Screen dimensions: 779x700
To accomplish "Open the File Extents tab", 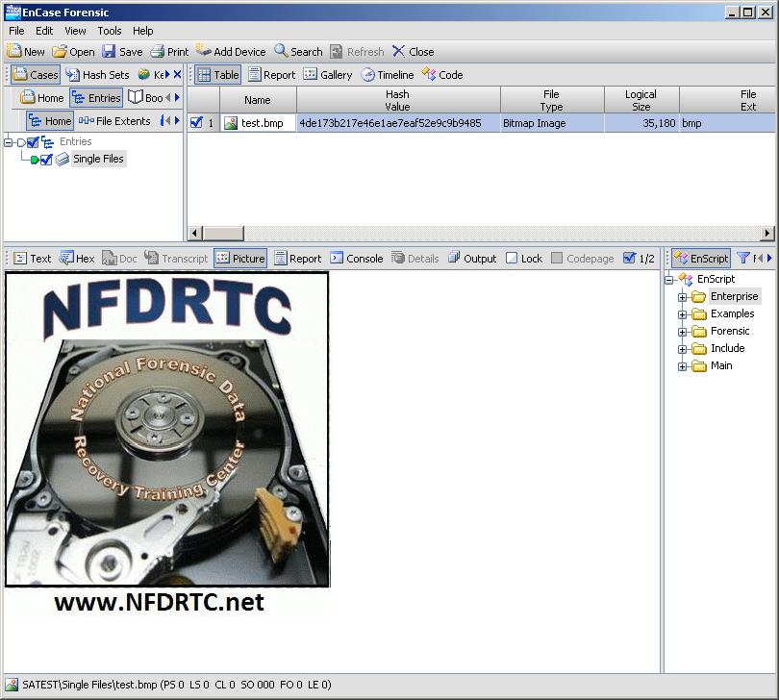I will pyautogui.click(x=114, y=121).
